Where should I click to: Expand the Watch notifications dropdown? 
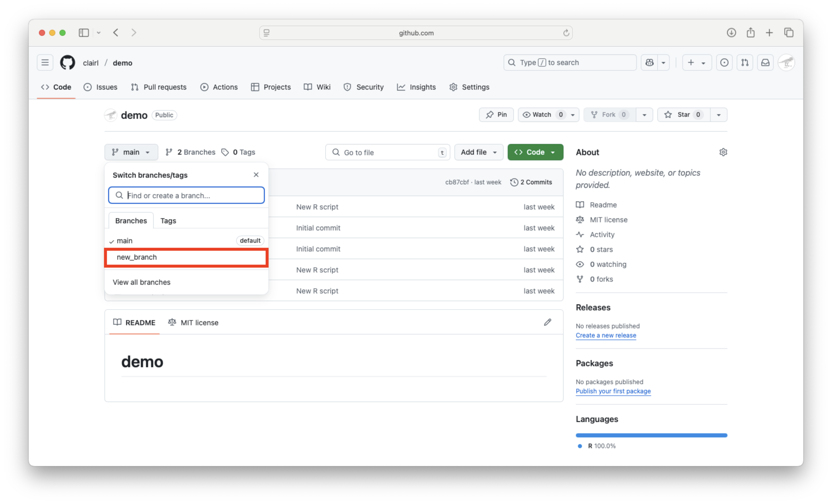[573, 115]
